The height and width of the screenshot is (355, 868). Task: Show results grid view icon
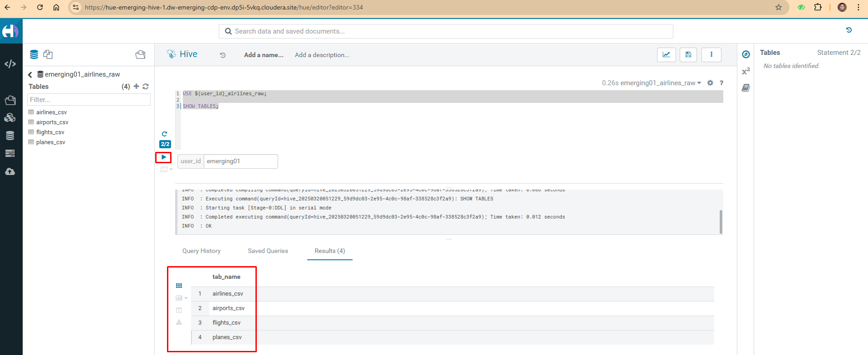[179, 286]
